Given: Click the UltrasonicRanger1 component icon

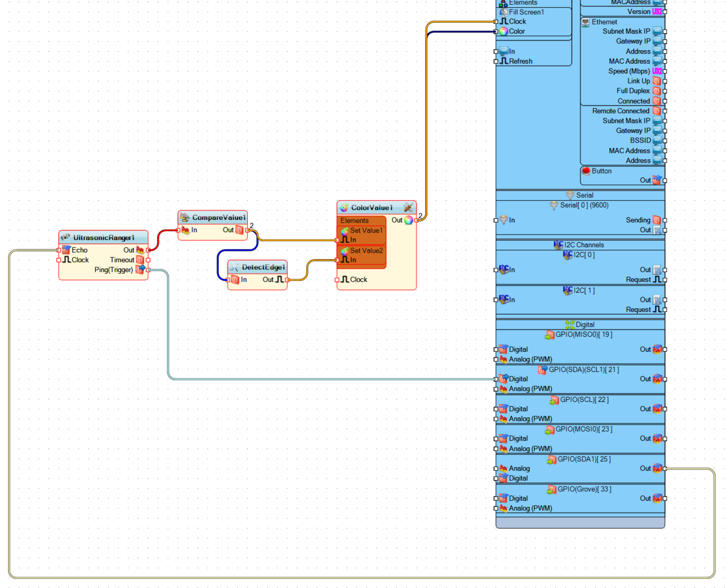Looking at the screenshot, I should [x=65, y=237].
